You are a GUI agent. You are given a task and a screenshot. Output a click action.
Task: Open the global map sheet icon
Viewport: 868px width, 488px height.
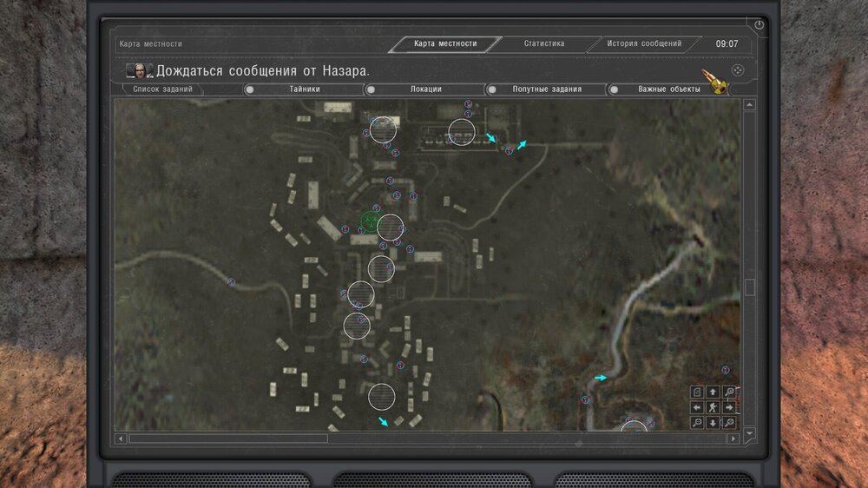click(x=697, y=392)
